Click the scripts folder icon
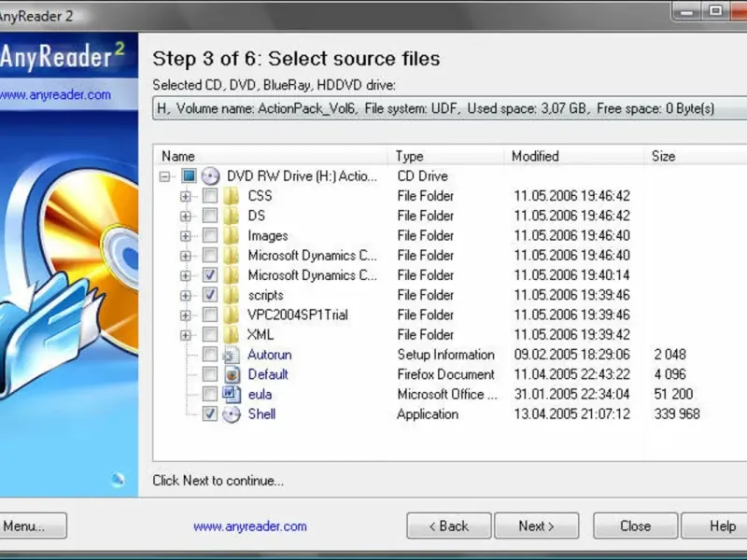747x560 pixels. pyautogui.click(x=232, y=295)
